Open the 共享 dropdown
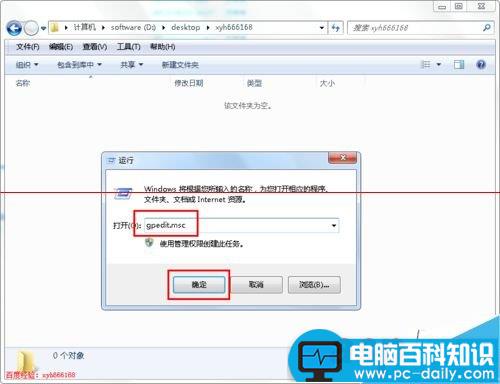 (x=131, y=65)
